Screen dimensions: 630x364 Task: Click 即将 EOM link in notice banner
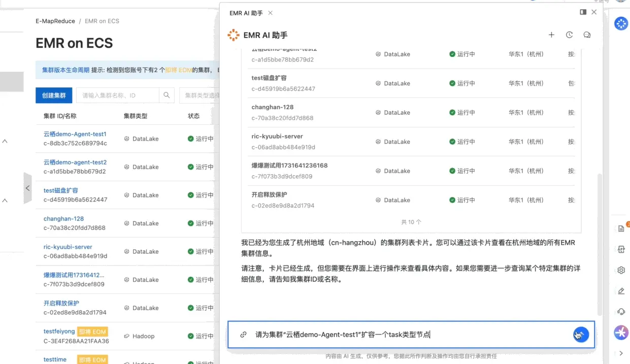coord(179,70)
